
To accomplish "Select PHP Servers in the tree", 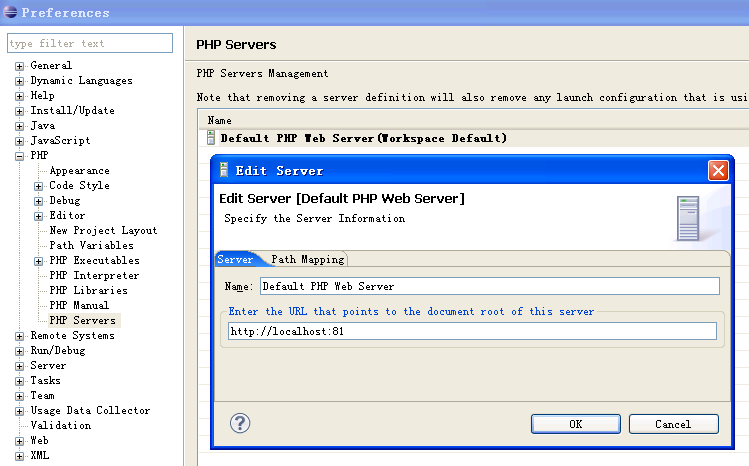I will 83,320.
